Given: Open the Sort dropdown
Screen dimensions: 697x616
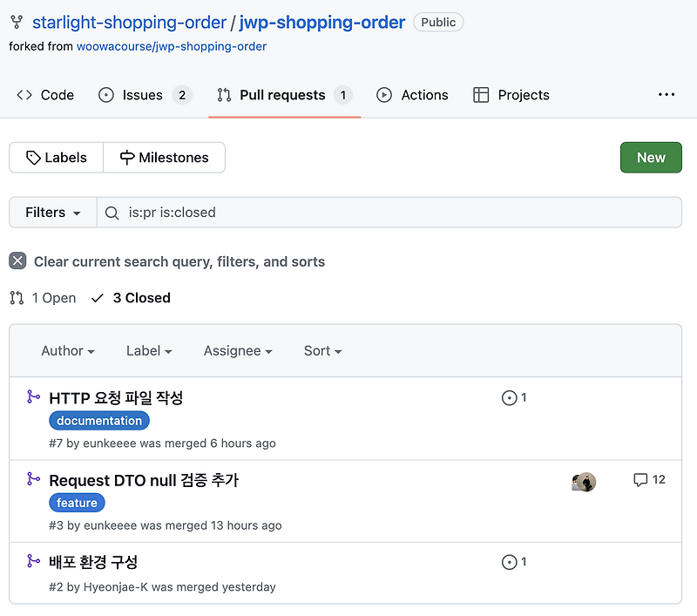Looking at the screenshot, I should tap(321, 350).
